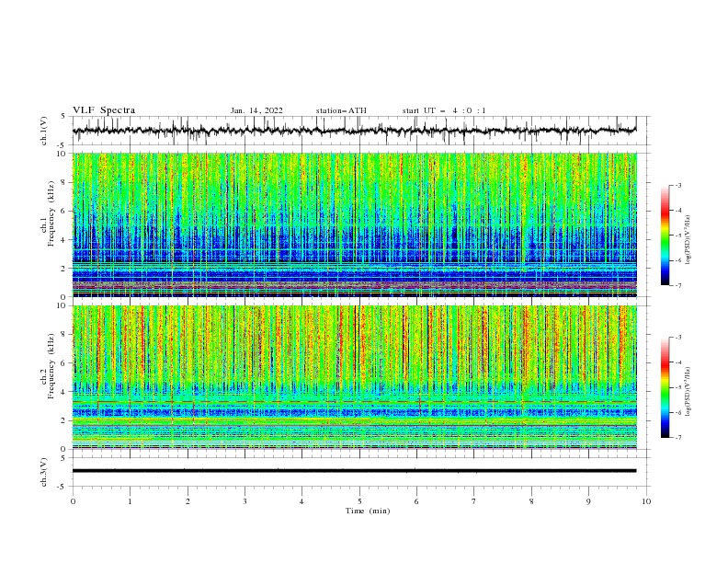Image resolution: width=728 pixels, height=563 pixels.
Task: Click the ch.1 spectrogram color scale bar
Action: pyautogui.click(x=665, y=236)
